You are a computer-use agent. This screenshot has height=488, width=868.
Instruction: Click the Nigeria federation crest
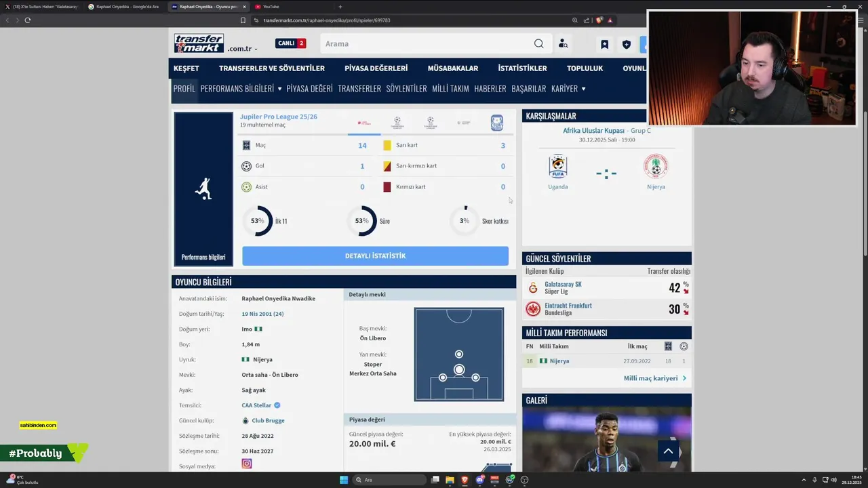click(656, 166)
